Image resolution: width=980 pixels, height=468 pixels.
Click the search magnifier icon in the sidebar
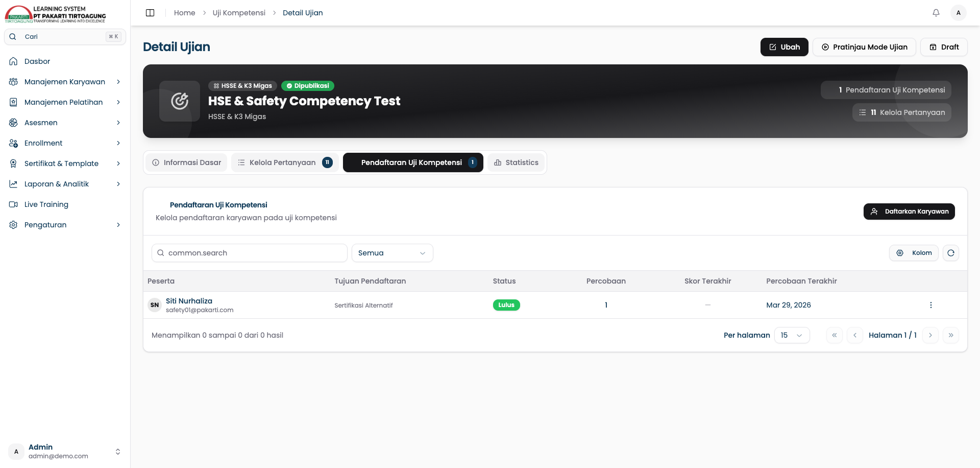point(13,37)
